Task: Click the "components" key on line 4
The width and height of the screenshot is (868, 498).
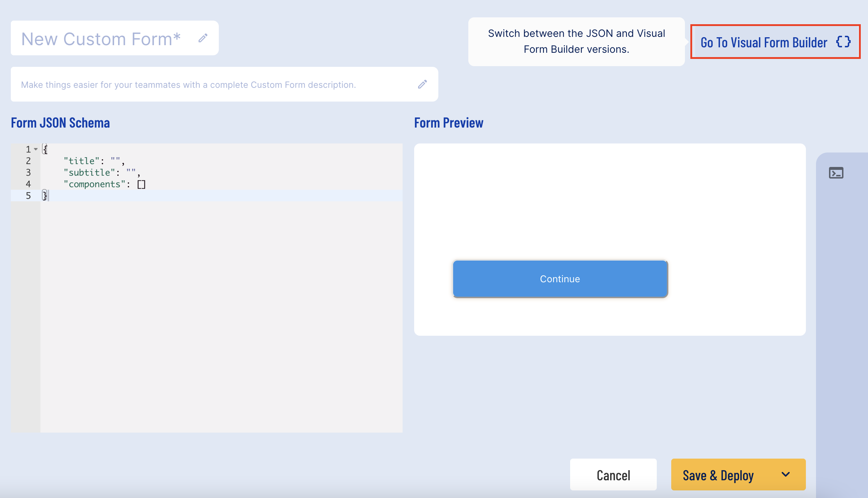Action: click(95, 184)
